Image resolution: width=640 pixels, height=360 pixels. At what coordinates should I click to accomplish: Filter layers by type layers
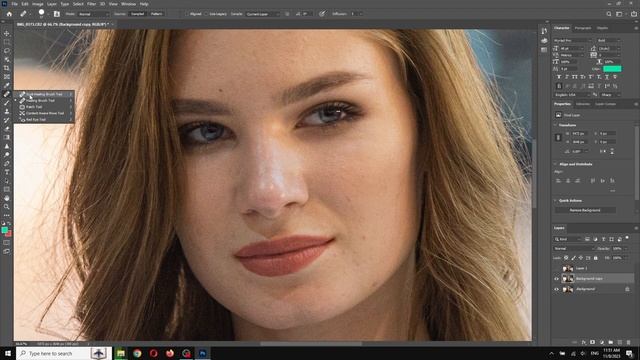[x=603, y=239]
